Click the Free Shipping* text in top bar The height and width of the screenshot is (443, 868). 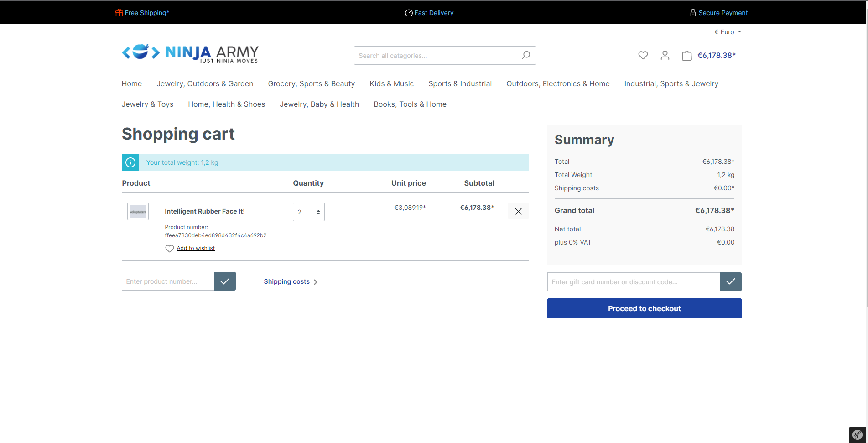147,13
